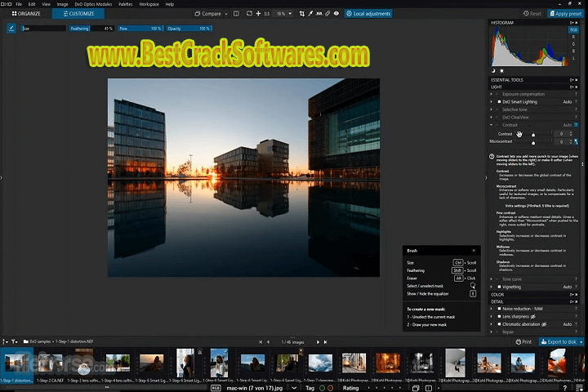Toggle the DxO Smart Lighting switch
This screenshot has height=392, width=588.
(x=499, y=101)
